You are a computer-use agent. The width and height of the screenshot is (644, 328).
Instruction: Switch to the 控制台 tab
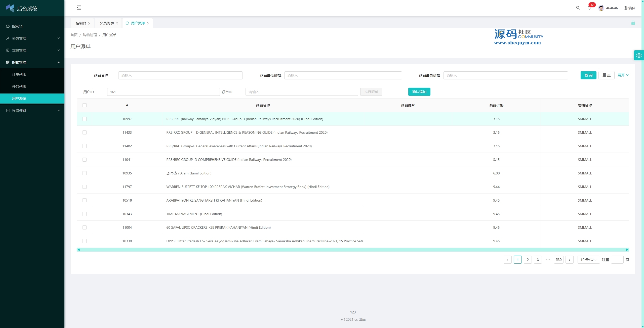click(81, 23)
